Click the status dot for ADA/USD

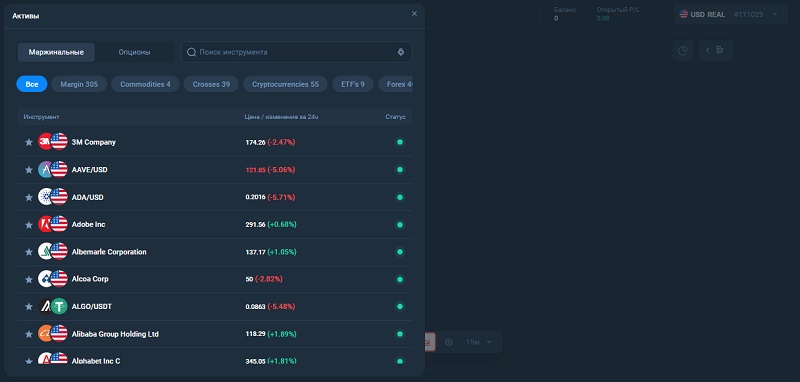[x=400, y=197]
